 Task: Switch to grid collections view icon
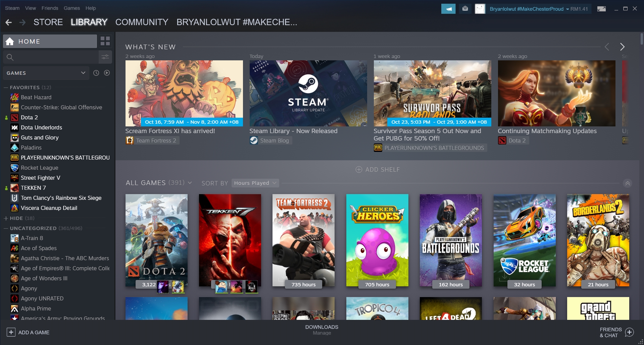tap(105, 41)
